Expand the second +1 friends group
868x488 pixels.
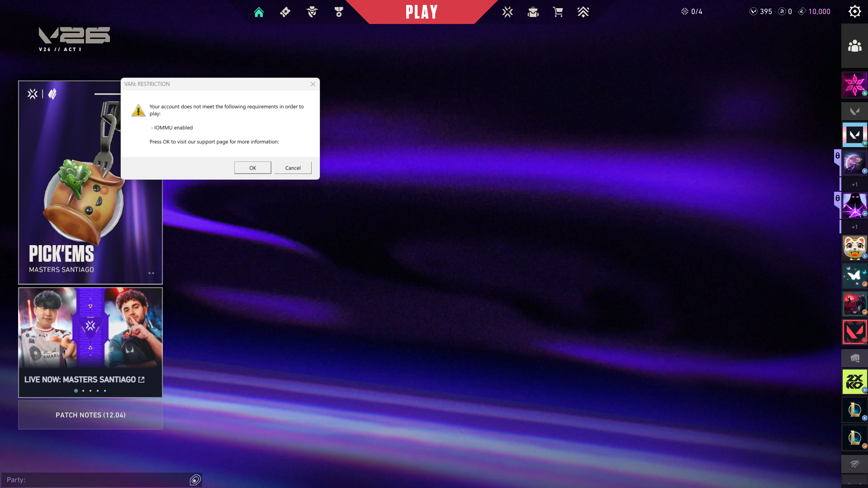(x=854, y=227)
